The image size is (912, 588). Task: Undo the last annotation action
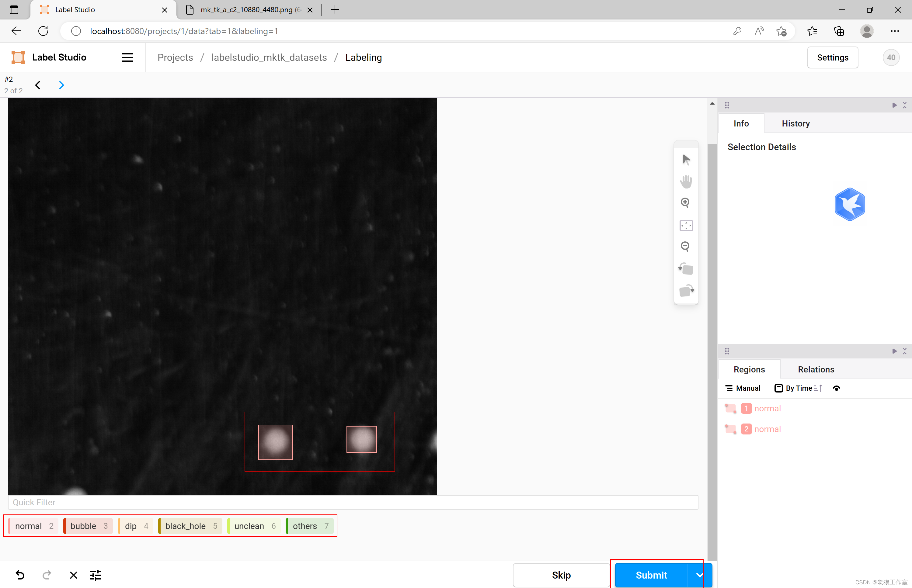20,575
